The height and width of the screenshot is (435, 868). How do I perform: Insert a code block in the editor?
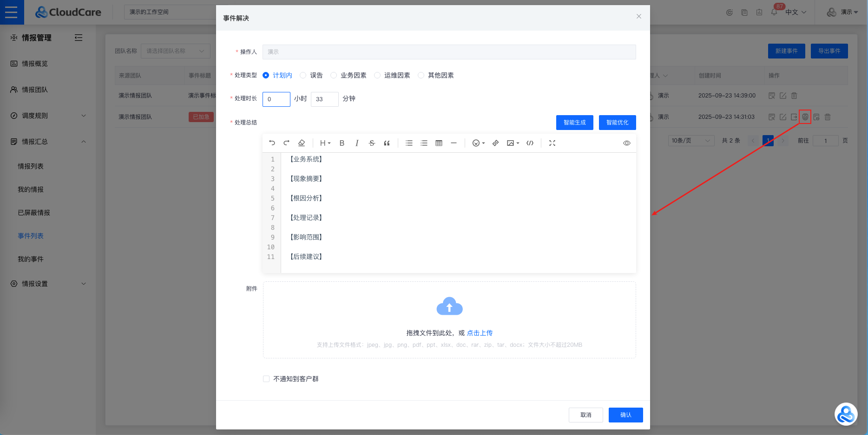[x=530, y=143]
